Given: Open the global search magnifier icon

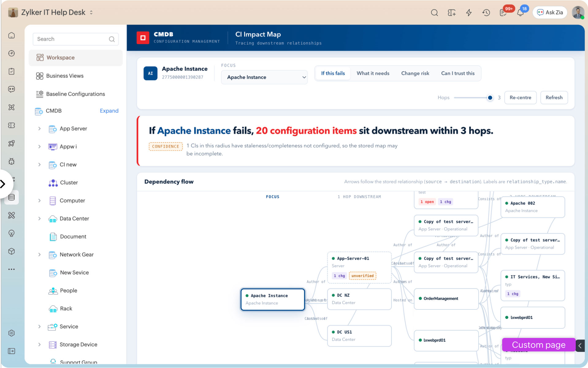Looking at the screenshot, I should (434, 13).
